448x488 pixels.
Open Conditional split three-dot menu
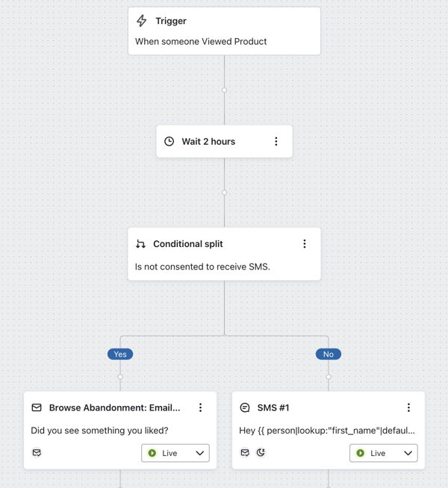point(304,244)
